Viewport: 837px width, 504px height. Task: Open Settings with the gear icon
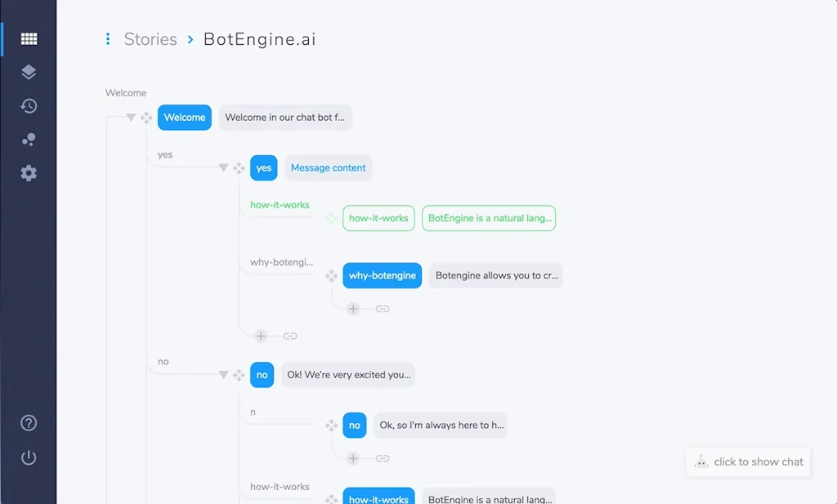(x=29, y=172)
